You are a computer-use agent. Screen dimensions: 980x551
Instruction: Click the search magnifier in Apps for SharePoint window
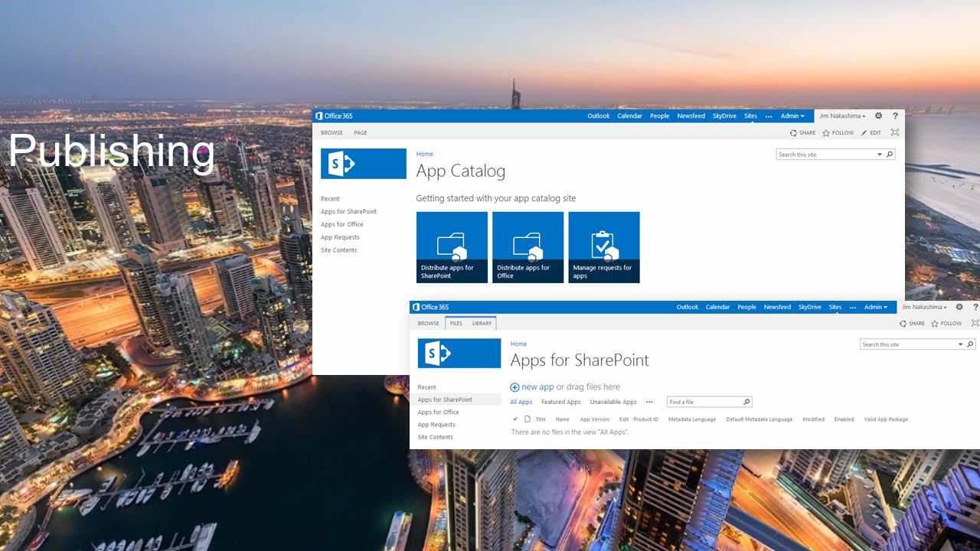971,344
